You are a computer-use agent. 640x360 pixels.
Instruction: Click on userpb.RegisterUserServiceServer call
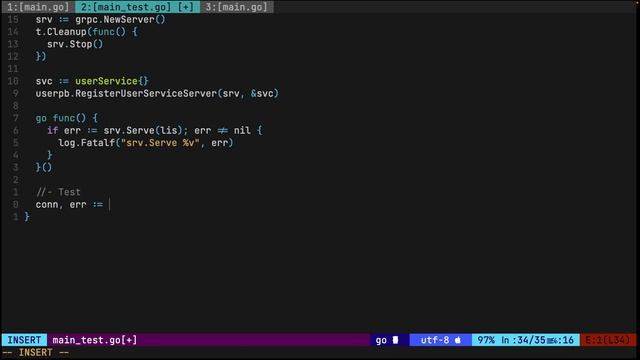pyautogui.click(x=157, y=93)
